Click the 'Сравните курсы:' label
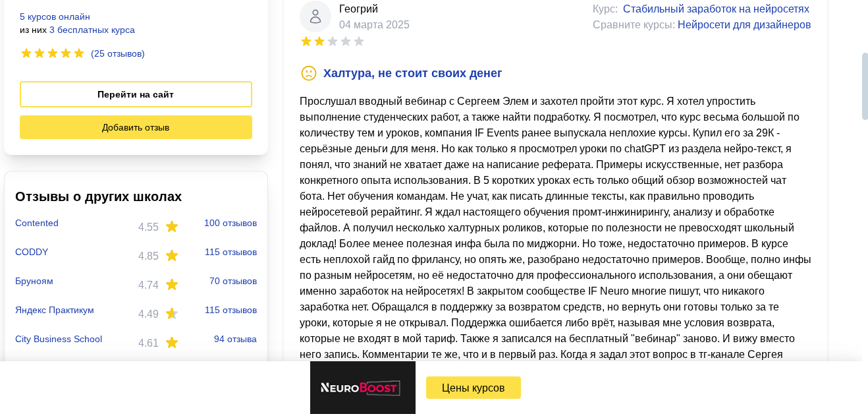Screen dimensions: 868x414 click(x=634, y=24)
